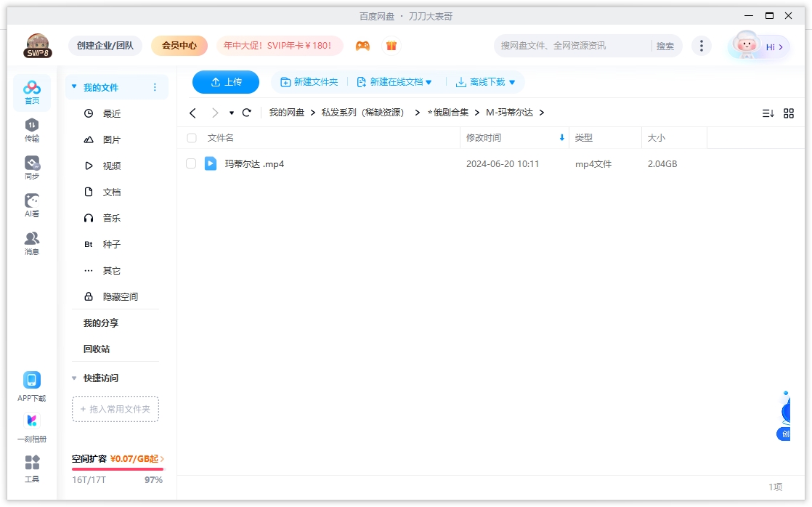Select the 同步 (Sync) icon in sidebar
Screen dimensions: 812x507
pyautogui.click(x=31, y=166)
